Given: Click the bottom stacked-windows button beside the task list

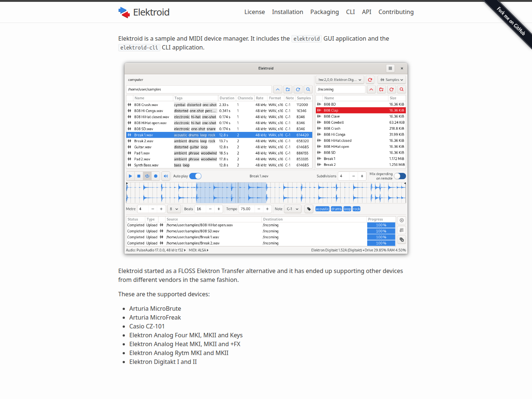Looking at the screenshot, I should [x=402, y=240].
